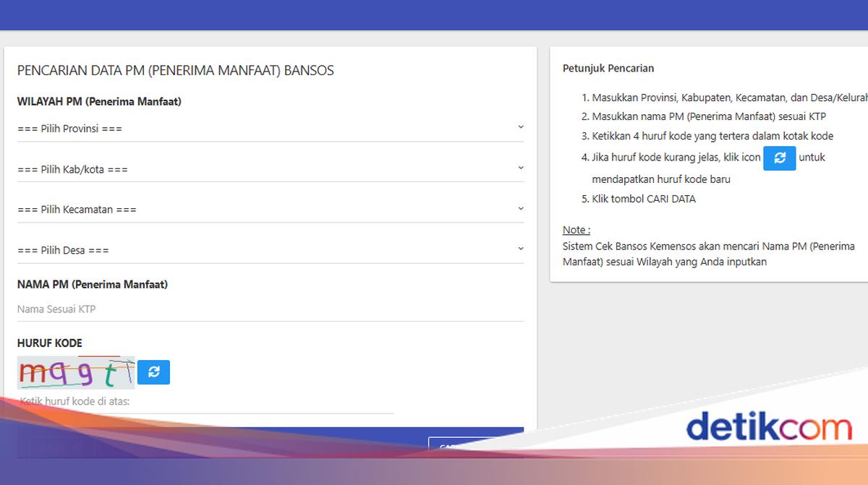
Task: Focus the Nama Sesuai KTP field
Action: tap(270, 309)
